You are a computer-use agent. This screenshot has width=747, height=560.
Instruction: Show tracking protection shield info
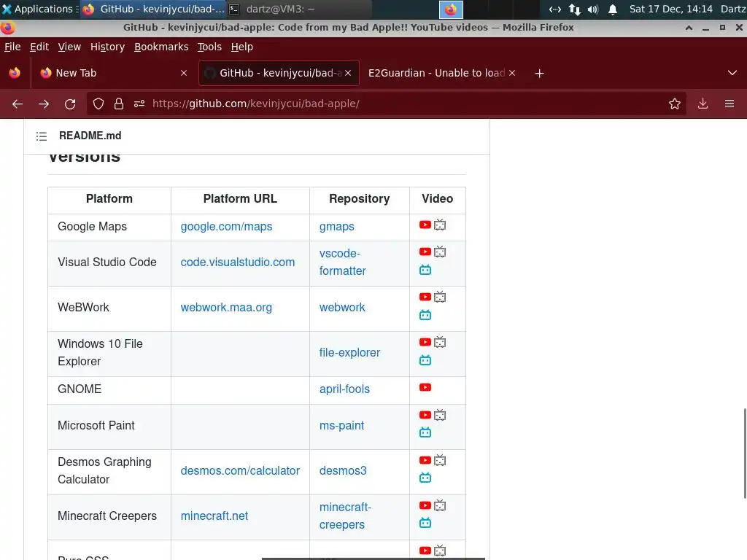pos(98,104)
